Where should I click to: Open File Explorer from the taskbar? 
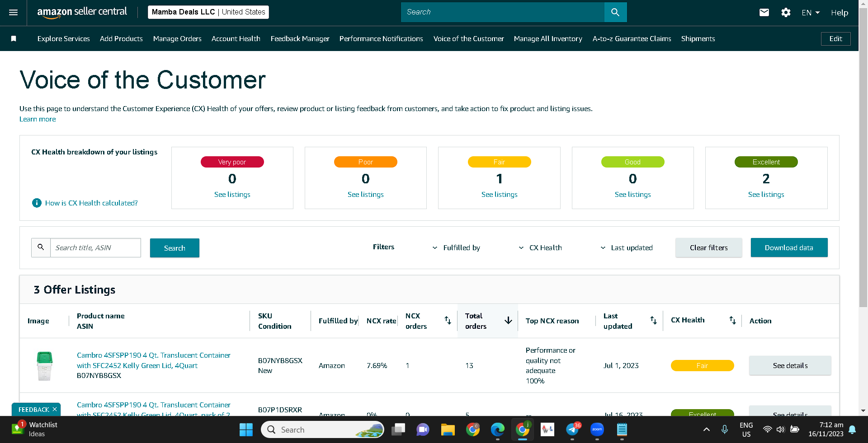click(x=448, y=429)
